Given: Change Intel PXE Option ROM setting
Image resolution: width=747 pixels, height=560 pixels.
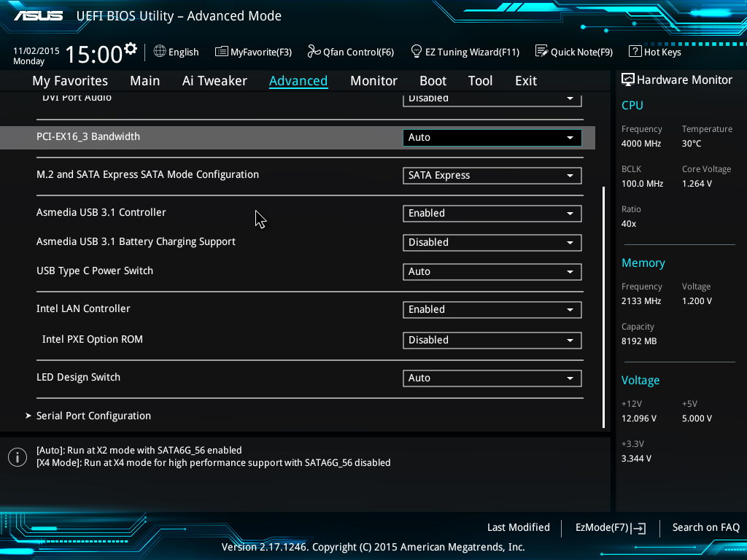Looking at the screenshot, I should click(x=492, y=340).
